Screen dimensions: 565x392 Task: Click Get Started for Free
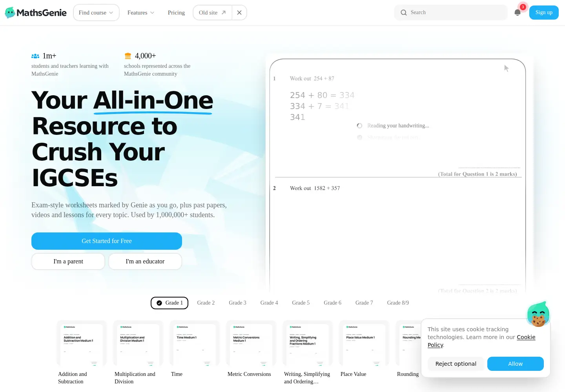pyautogui.click(x=107, y=241)
